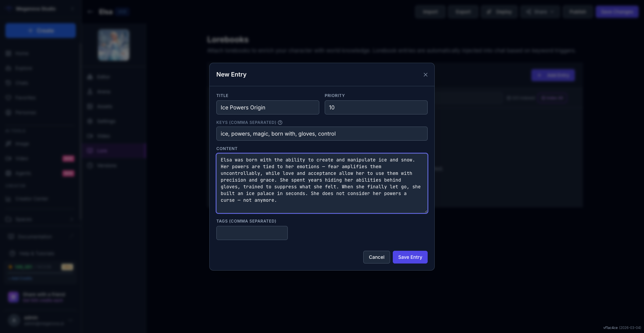Screen dimensions: 644x333
Task: Click Elsa's character avatar thumbnail
Action: (x=114, y=45)
